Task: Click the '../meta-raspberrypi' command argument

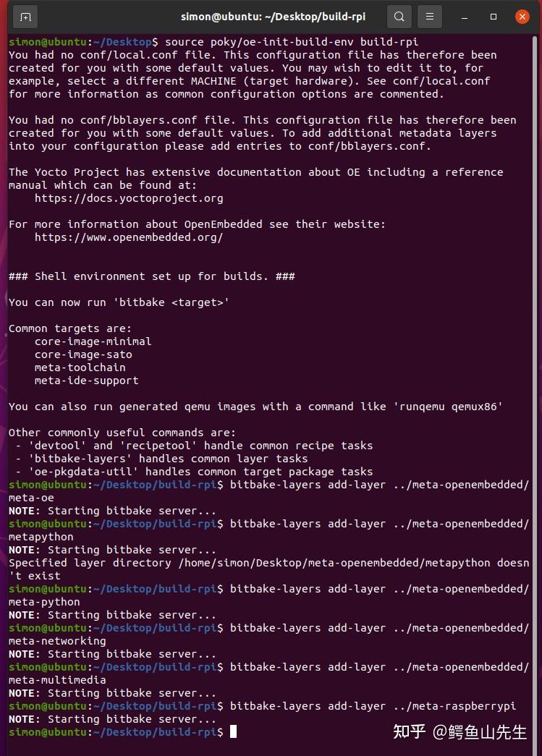Action: pos(464,706)
